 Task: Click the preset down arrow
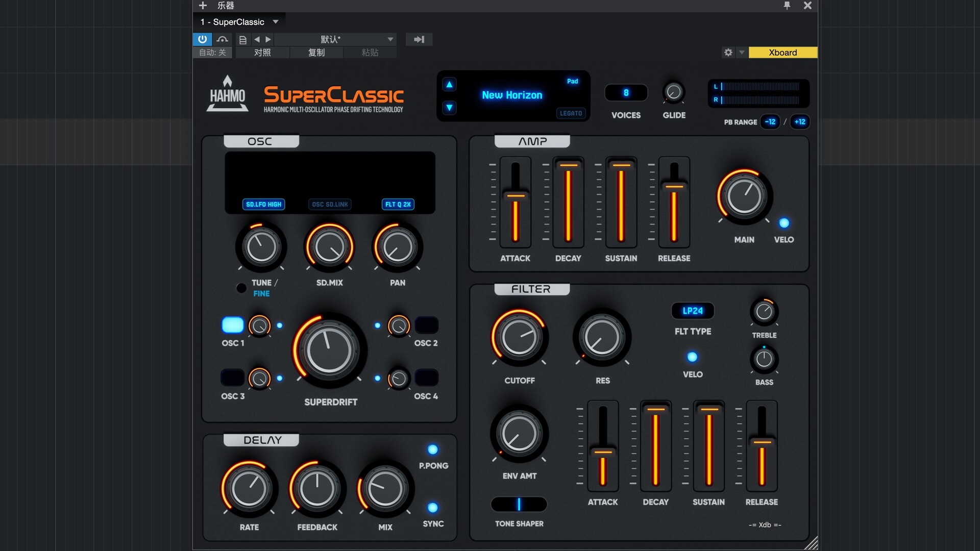449,108
